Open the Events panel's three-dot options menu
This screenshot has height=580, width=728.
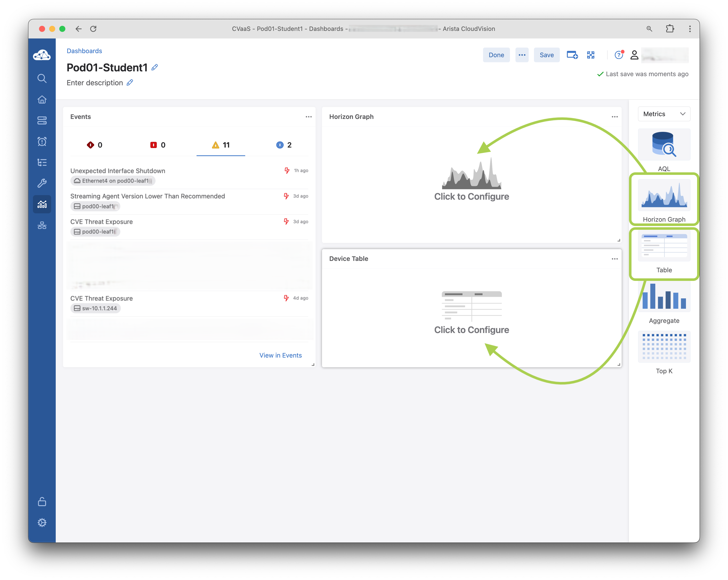coord(308,117)
